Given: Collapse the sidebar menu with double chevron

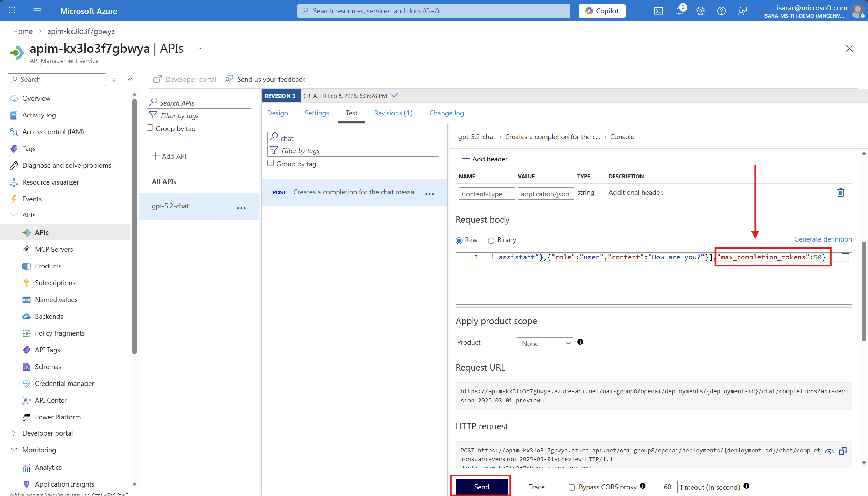Looking at the screenshot, I should tap(130, 80).
